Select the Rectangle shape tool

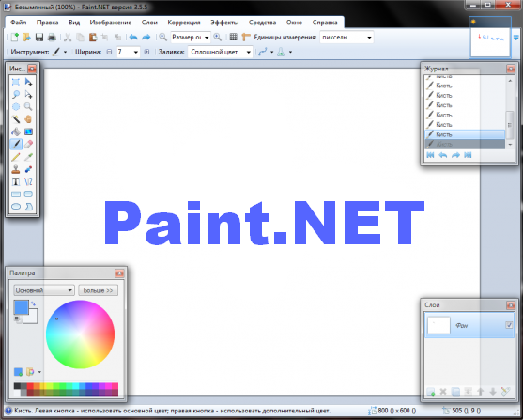pyautogui.click(x=16, y=194)
